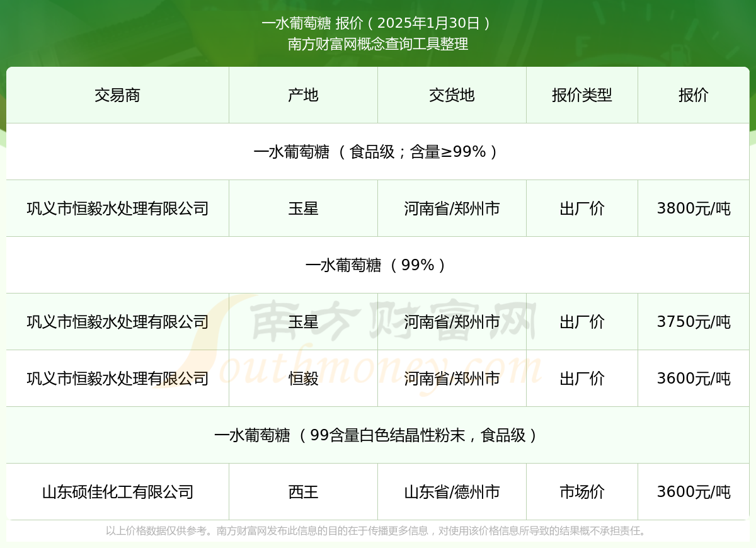Click '玉星' origin in the 3800元/吨 row
Image resolution: width=756 pixels, height=548 pixels.
click(x=303, y=208)
